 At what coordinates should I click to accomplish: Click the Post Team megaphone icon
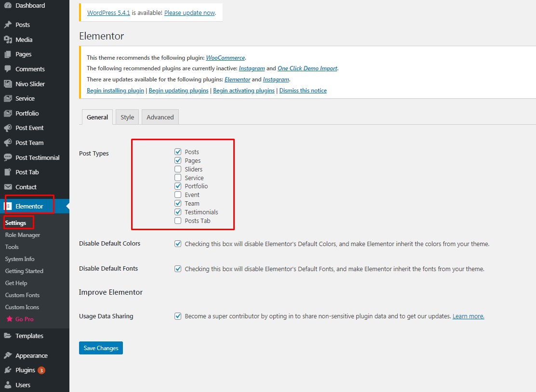coord(8,143)
